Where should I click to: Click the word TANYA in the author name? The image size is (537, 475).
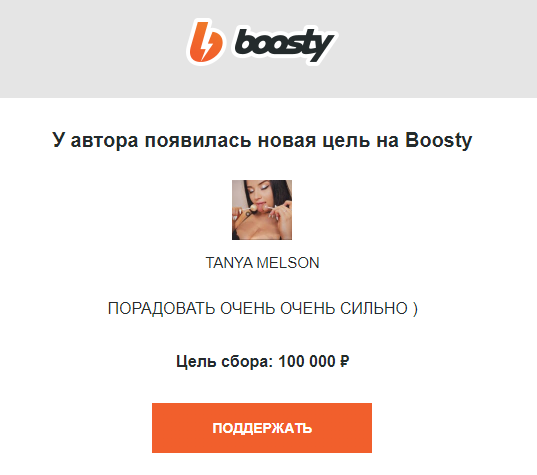click(230, 263)
